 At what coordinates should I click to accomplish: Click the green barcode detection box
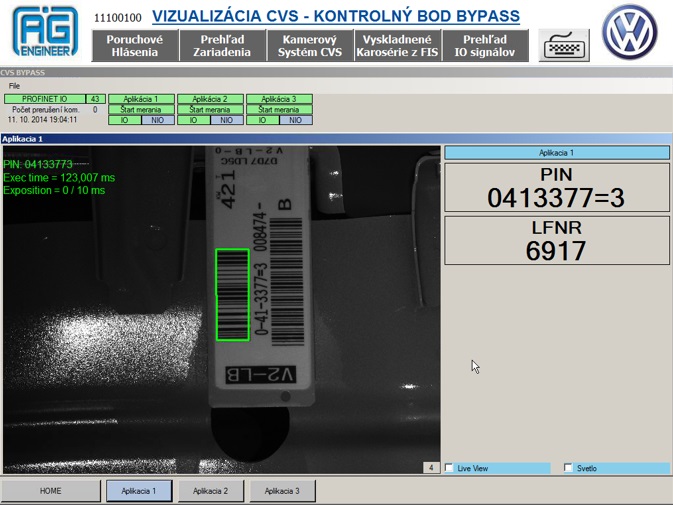pos(232,295)
